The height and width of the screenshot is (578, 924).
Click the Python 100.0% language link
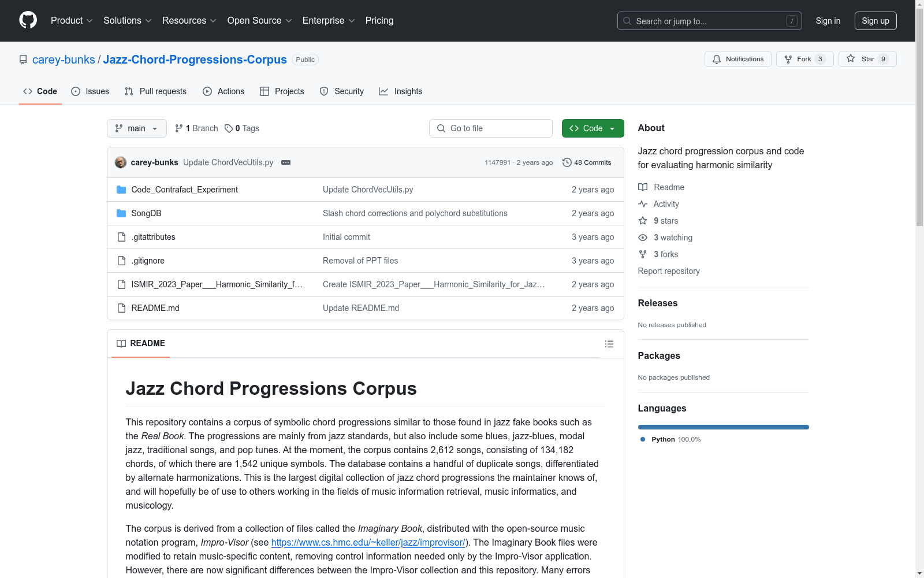click(x=671, y=439)
